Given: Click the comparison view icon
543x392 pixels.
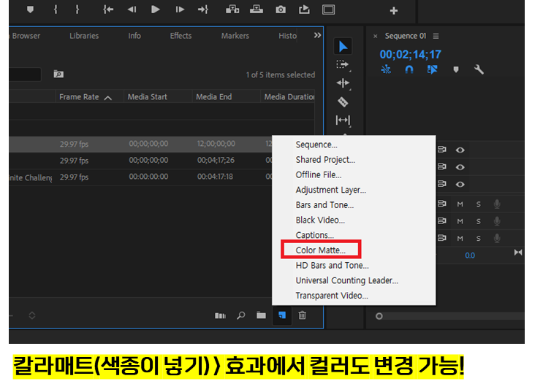Looking at the screenshot, I should (328, 9).
